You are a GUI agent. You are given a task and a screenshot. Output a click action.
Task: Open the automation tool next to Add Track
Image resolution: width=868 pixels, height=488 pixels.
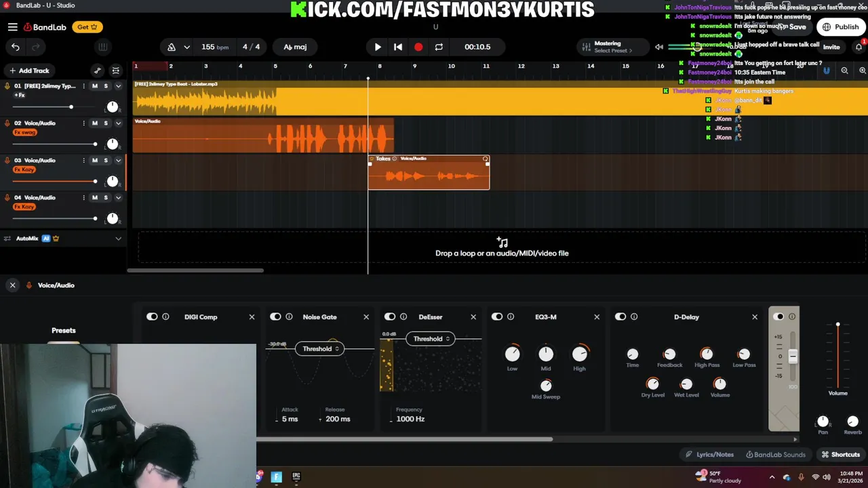[x=97, y=70]
